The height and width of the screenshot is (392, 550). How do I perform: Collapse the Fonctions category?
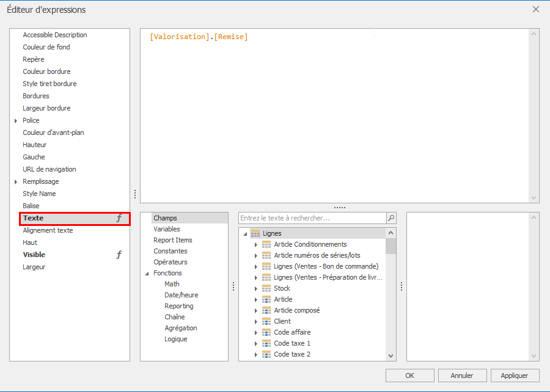[147, 274]
